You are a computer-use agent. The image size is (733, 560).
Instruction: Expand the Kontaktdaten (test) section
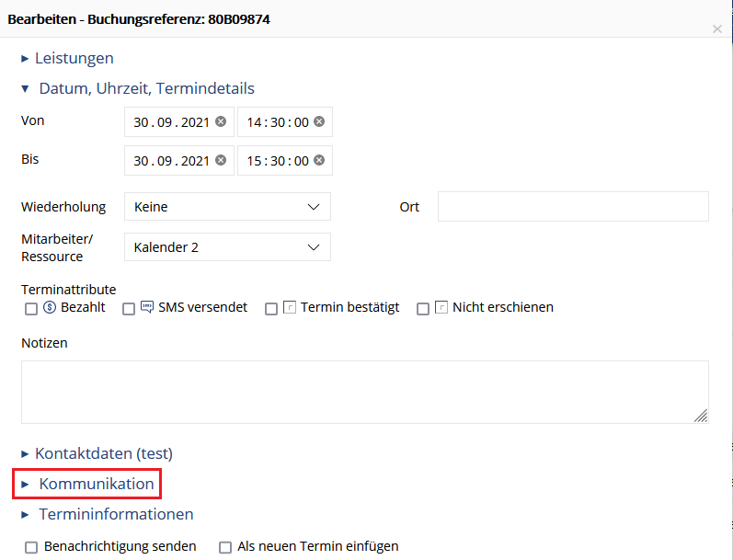click(x=97, y=453)
